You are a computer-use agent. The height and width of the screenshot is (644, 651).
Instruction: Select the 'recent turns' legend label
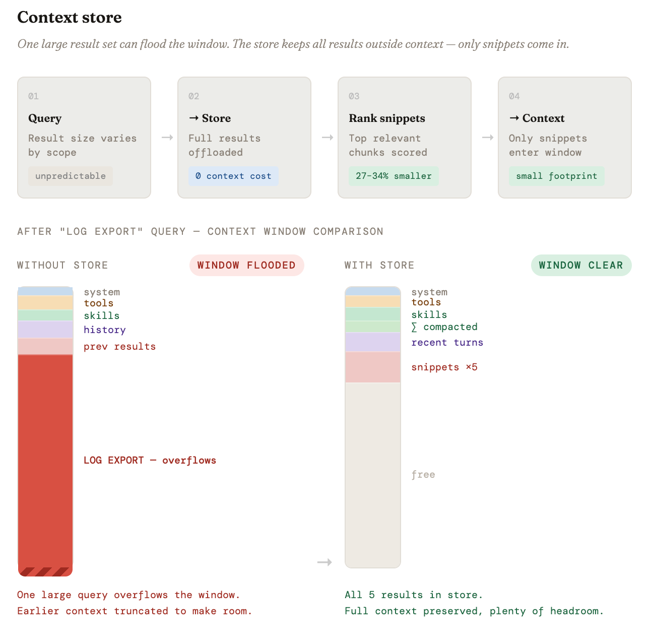point(447,343)
